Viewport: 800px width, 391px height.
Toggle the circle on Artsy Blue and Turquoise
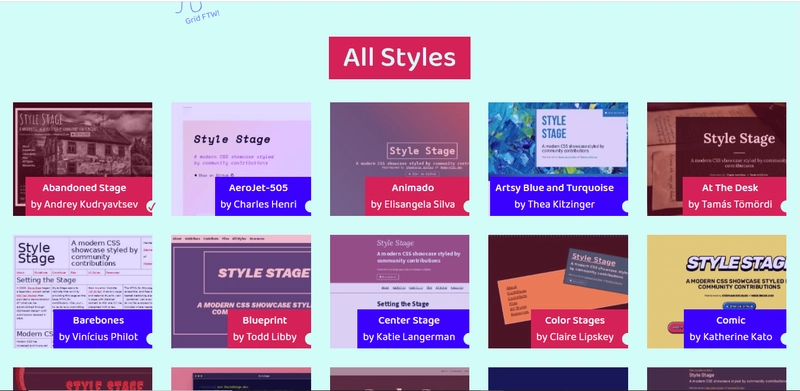[626, 206]
